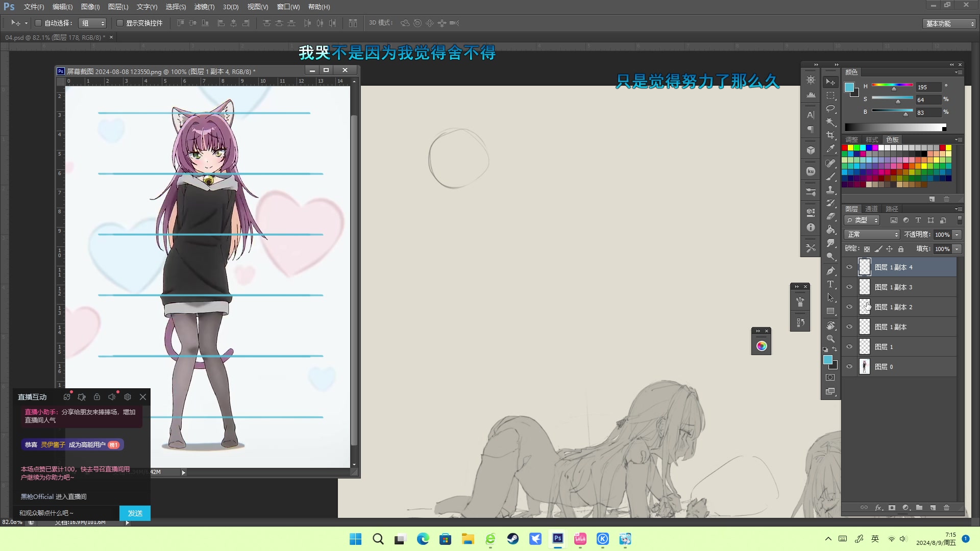This screenshot has width=980, height=551.
Task: Open the 图像(I) menu
Action: (90, 7)
